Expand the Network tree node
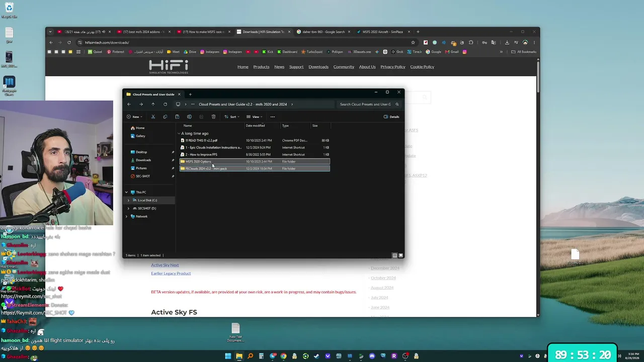 [x=126, y=216]
